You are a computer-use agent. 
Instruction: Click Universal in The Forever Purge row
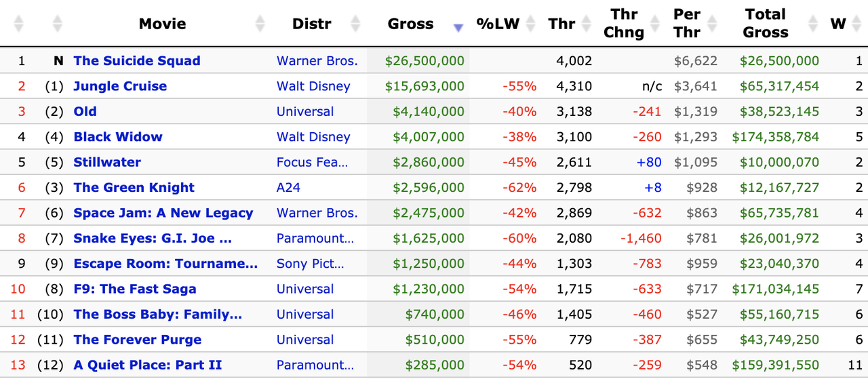(x=305, y=340)
